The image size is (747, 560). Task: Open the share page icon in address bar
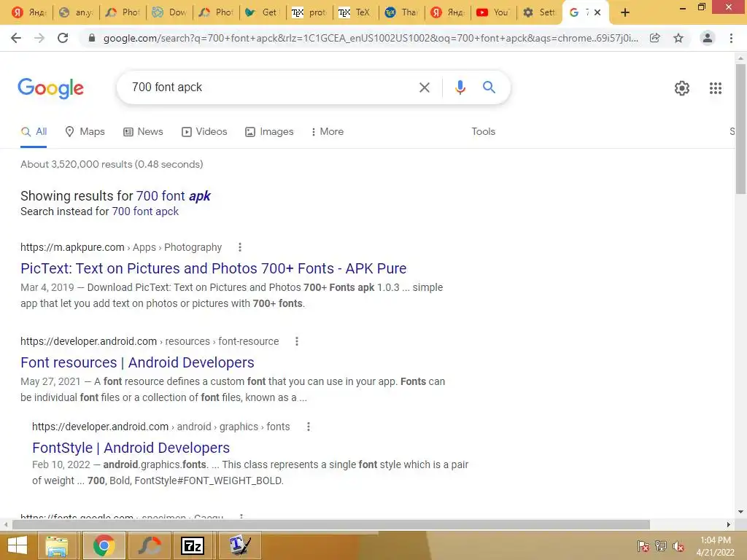[x=655, y=38]
